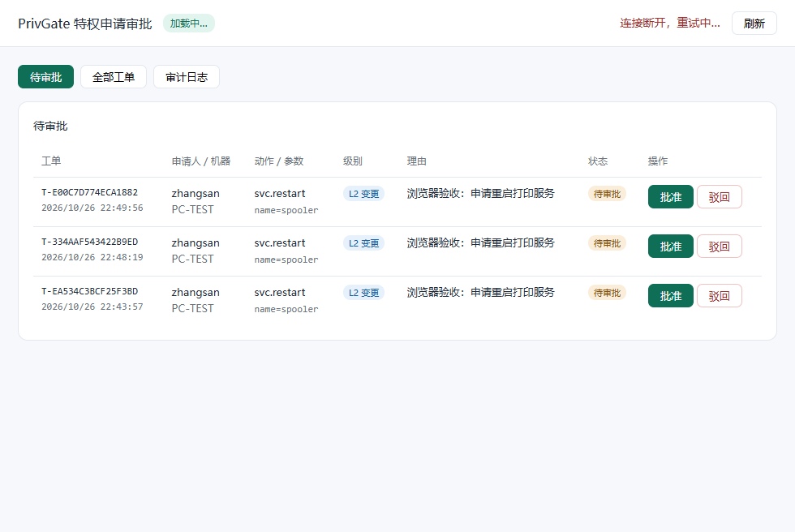795x532 pixels.
Task: Open the 全部工单 tab
Action: click(x=114, y=76)
